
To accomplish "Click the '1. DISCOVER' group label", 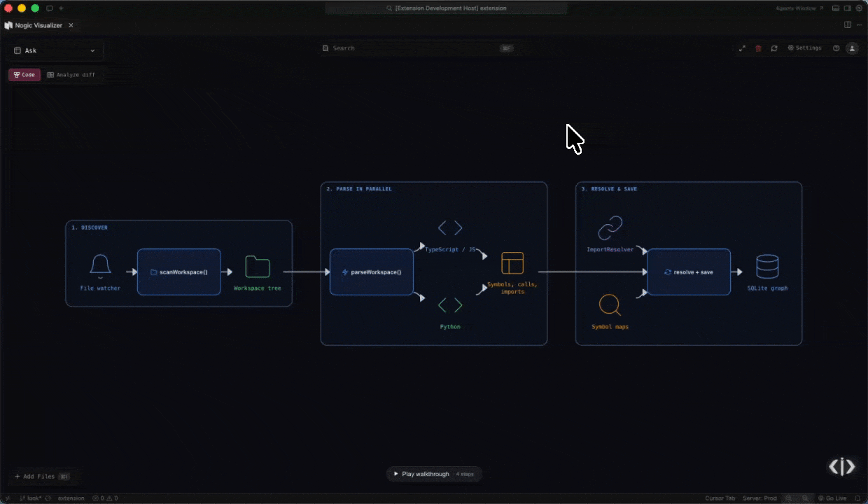I will point(90,227).
